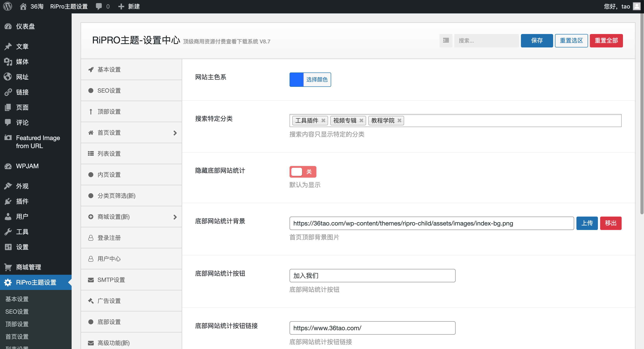Click the plus icon for 新建
The width and height of the screenshot is (644, 349).
click(121, 6)
